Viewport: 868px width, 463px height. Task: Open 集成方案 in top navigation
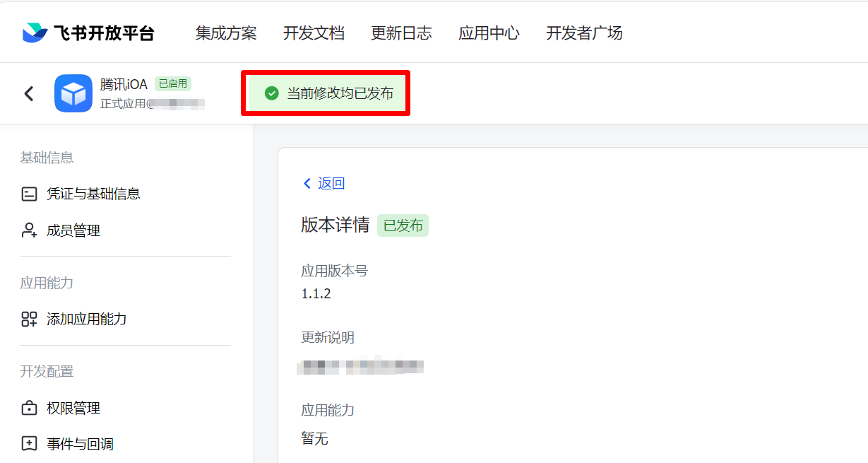[226, 33]
